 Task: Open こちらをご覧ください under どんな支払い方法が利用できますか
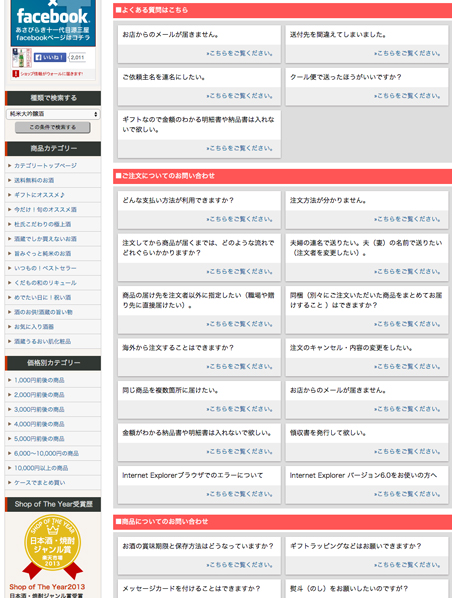[x=240, y=219]
